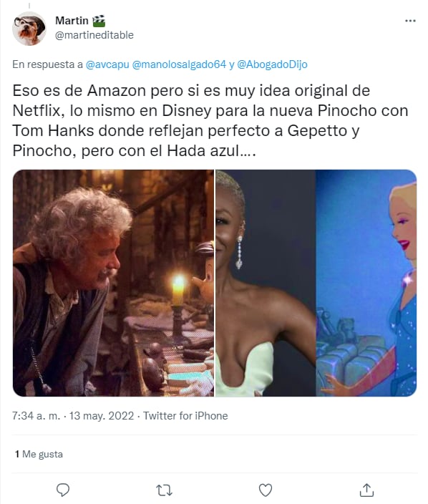Click the reply speech bubble icon
428x504 pixels.
click(63, 490)
